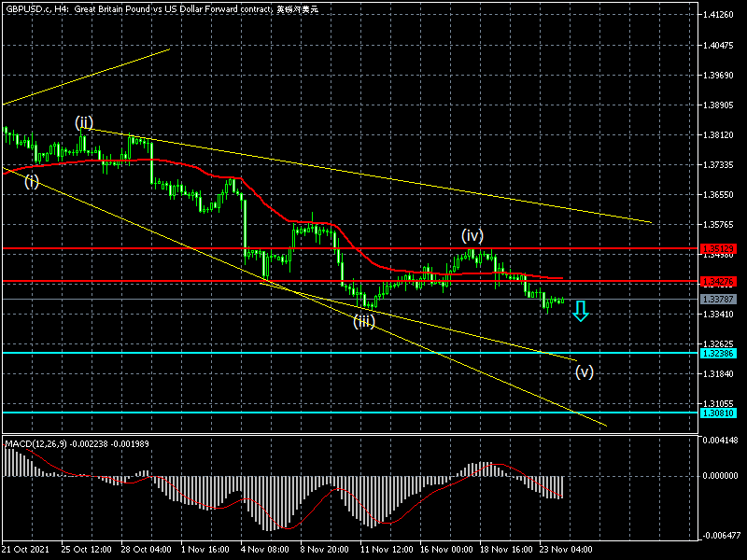Click the 1.41260 price scale value
This screenshot has height=560, width=747.
click(718, 16)
